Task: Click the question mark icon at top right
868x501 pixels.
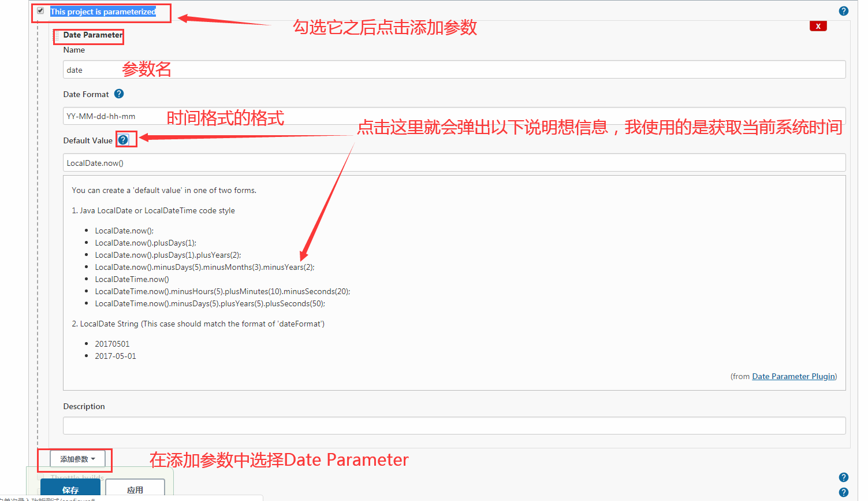Action: coord(843,10)
